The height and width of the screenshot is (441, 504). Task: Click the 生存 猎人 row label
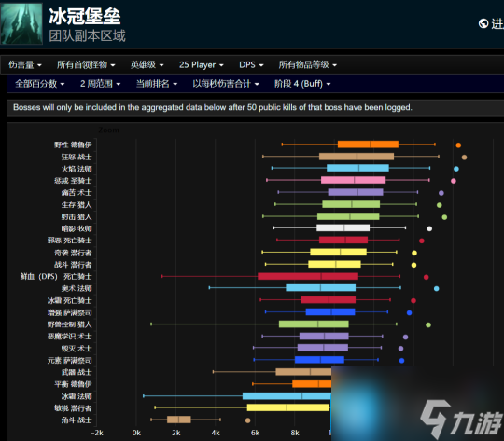[x=77, y=204]
